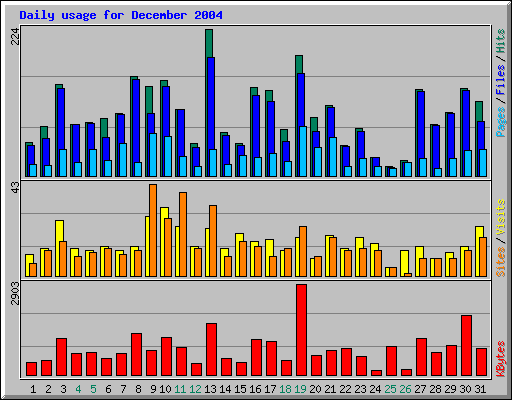The width and height of the screenshot is (512, 400).
Task: Select the cyan pages bar for day 19
Action: coord(303,151)
